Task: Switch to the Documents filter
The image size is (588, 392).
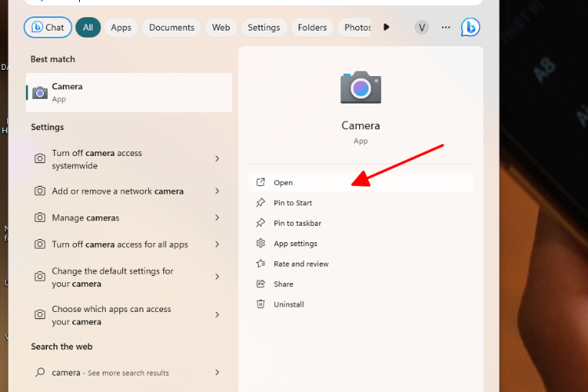Action: (172, 27)
